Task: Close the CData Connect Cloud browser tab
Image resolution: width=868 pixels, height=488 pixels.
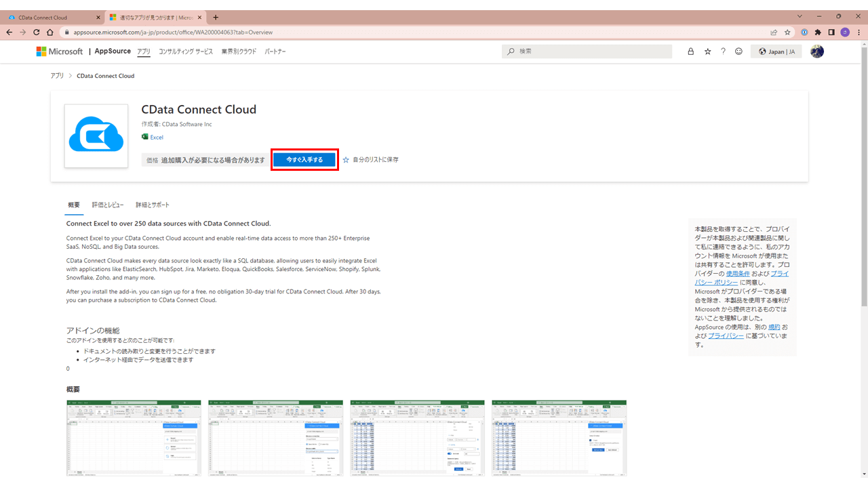Action: click(98, 18)
